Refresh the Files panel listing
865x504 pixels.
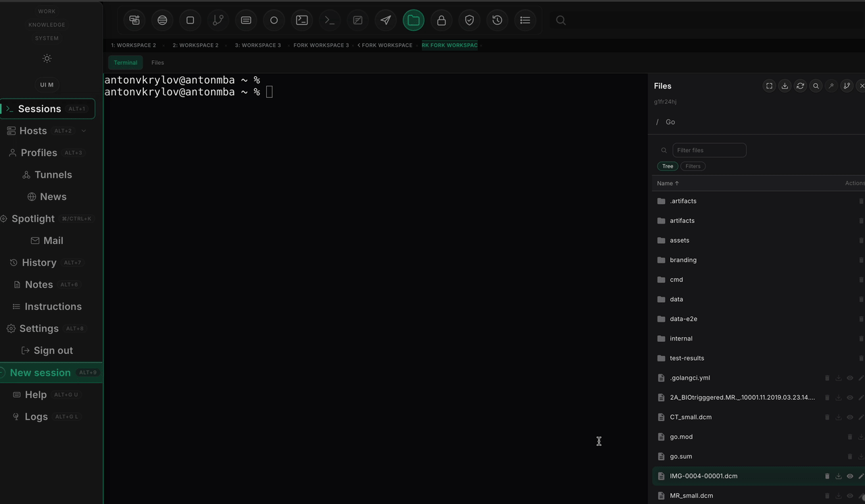pos(800,86)
